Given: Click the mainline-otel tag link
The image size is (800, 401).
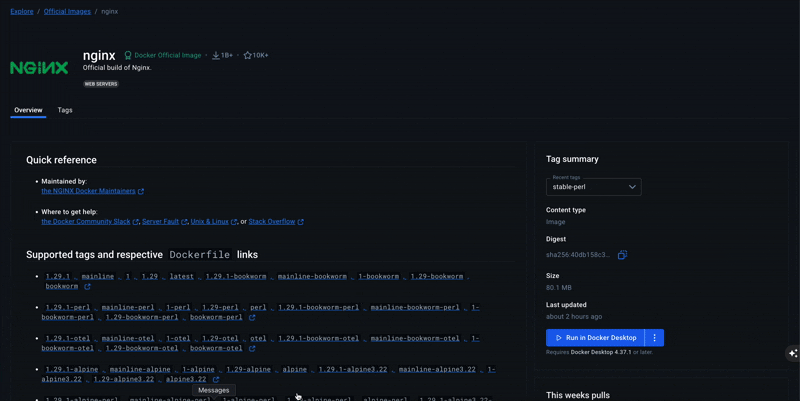Looking at the screenshot, I should (128, 338).
